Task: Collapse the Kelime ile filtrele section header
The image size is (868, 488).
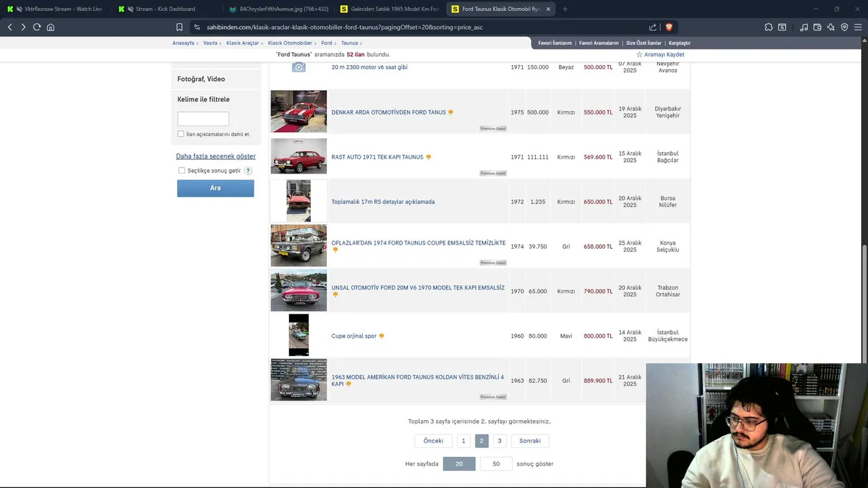Action: click(203, 100)
